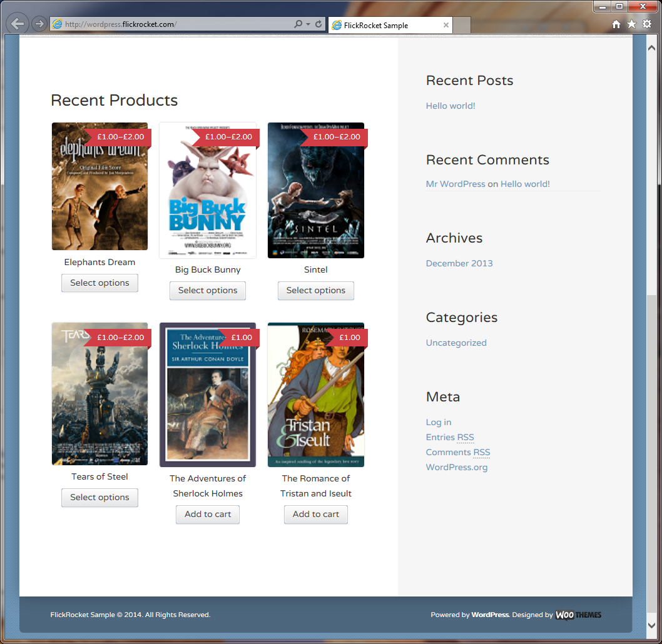Click the Tristan and Iseult £1.00 price tag

[347, 338]
